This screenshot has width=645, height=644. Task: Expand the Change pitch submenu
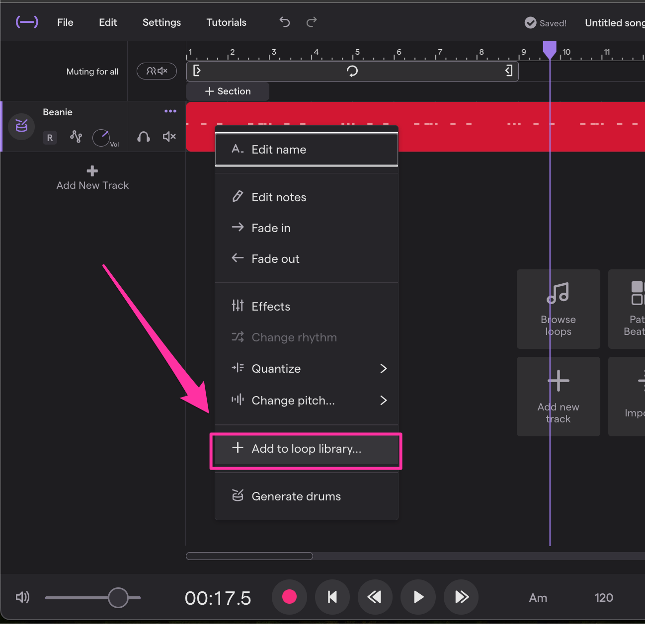coord(307,401)
